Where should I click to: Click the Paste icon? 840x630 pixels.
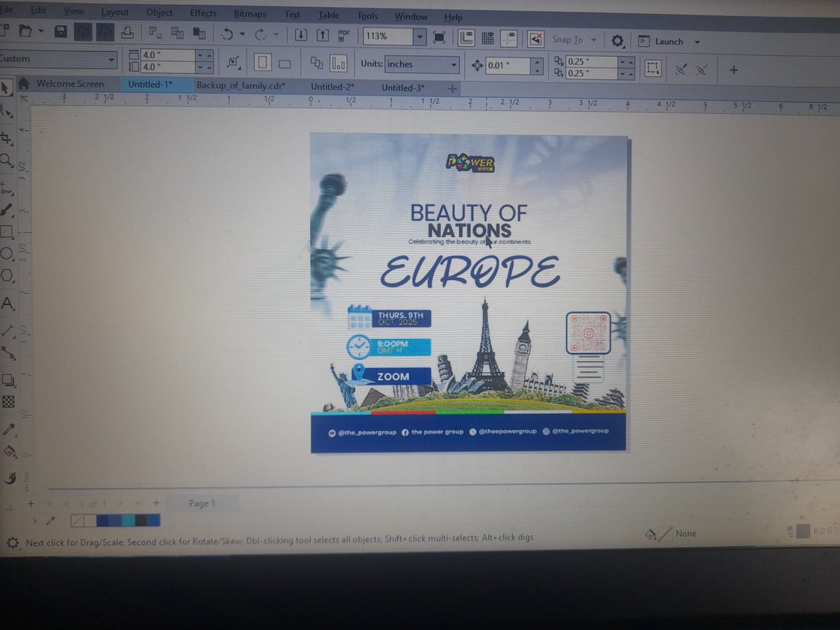200,33
